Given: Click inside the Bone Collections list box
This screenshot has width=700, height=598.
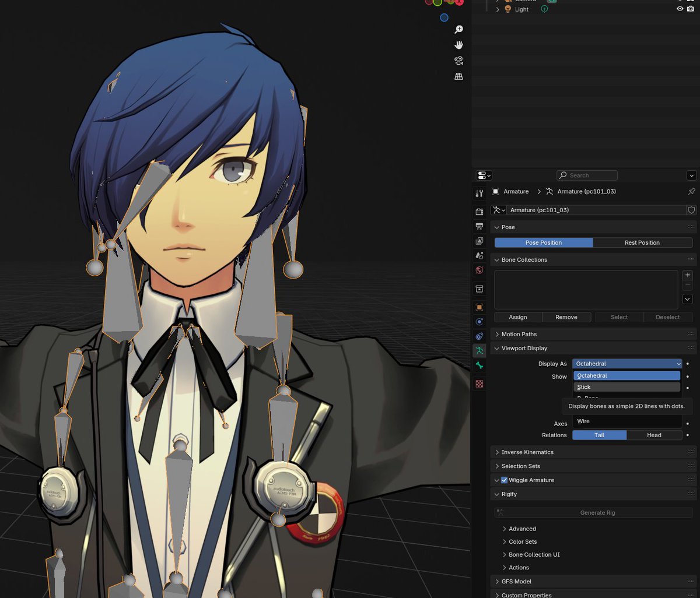Looking at the screenshot, I should click(586, 290).
